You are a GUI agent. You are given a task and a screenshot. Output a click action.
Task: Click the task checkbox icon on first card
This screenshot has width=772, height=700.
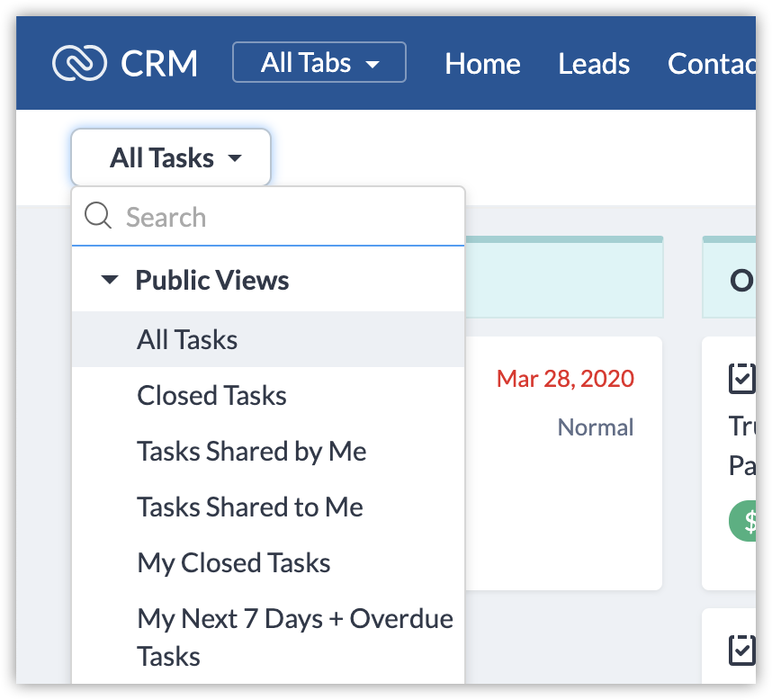click(x=741, y=379)
